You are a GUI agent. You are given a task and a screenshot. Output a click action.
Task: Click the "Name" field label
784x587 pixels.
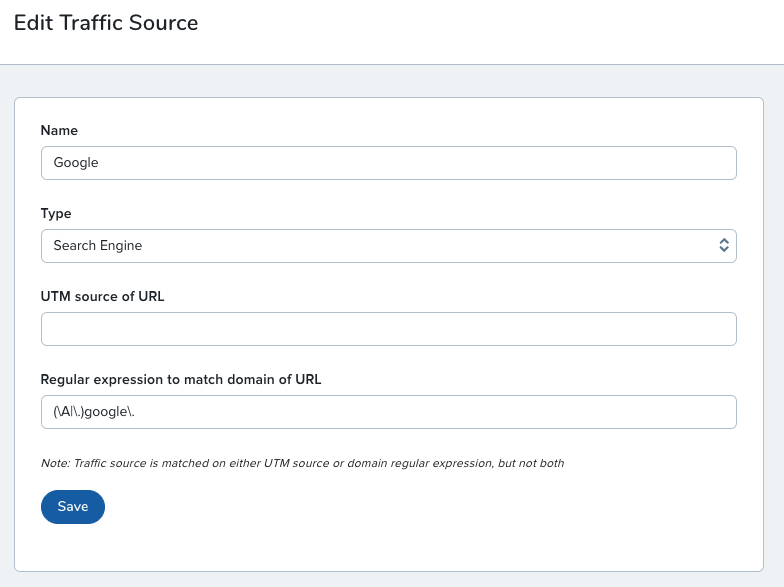pos(59,131)
